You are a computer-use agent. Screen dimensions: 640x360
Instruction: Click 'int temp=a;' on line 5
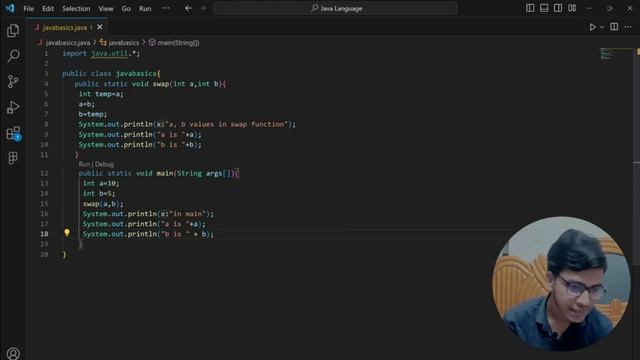[x=101, y=94]
